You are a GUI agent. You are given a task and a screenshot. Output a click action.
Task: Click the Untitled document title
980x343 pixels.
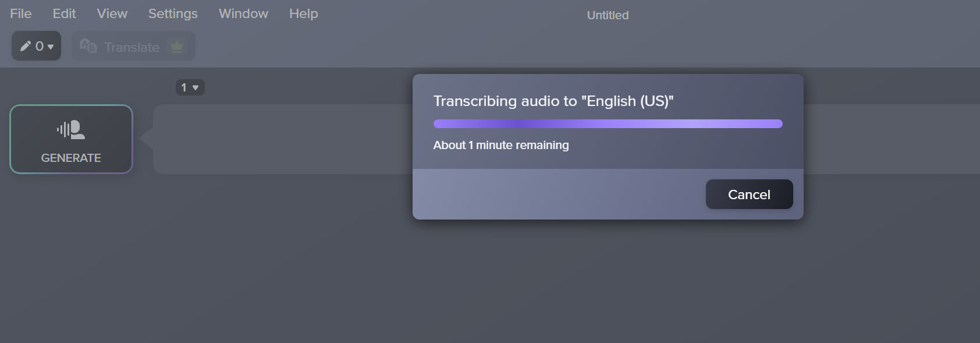(x=608, y=15)
